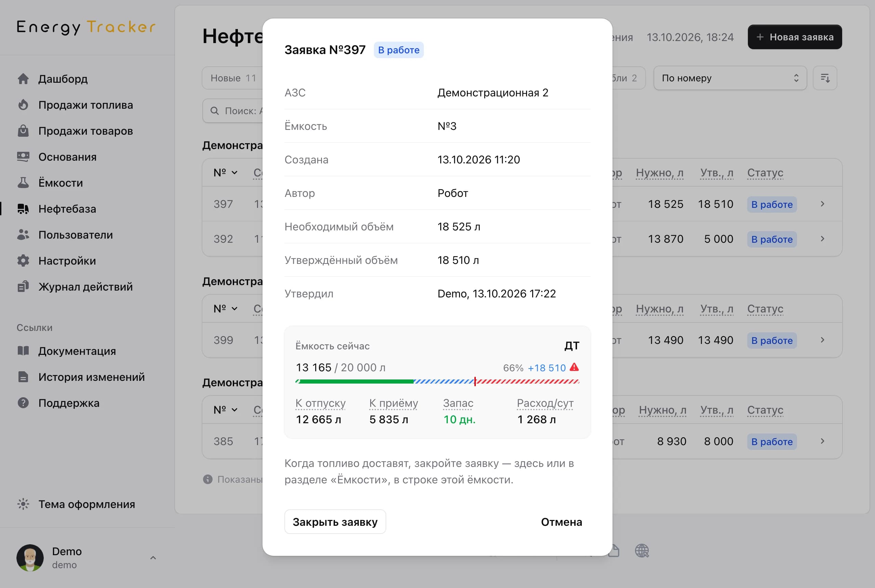Open row 397 via its chevron arrow
Viewport: 875px width, 588px height.
(x=822, y=204)
